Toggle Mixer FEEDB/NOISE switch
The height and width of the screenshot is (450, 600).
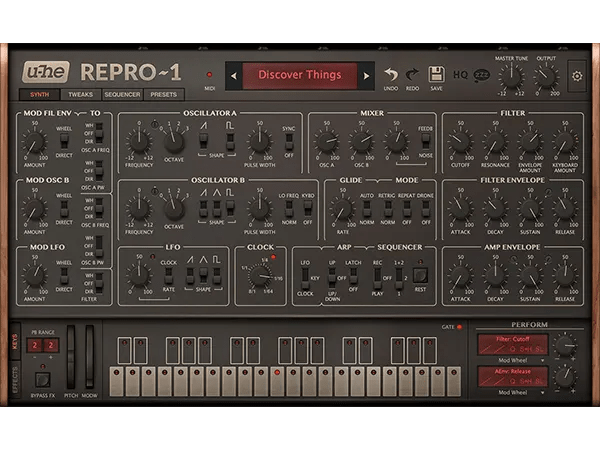[425, 141]
